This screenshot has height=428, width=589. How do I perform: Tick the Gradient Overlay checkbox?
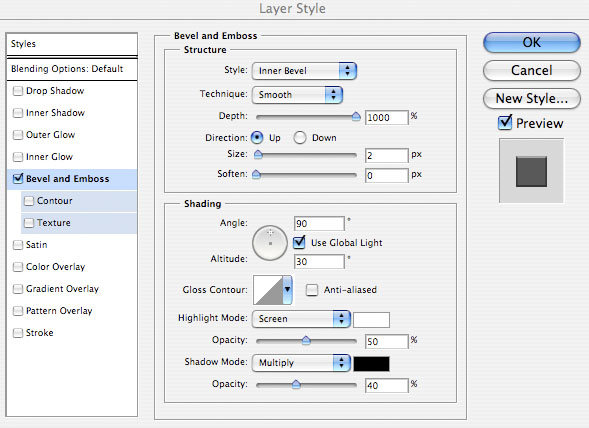[18, 289]
